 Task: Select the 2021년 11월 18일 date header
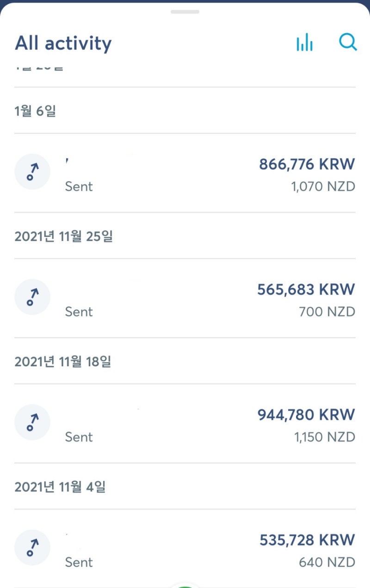click(62, 362)
